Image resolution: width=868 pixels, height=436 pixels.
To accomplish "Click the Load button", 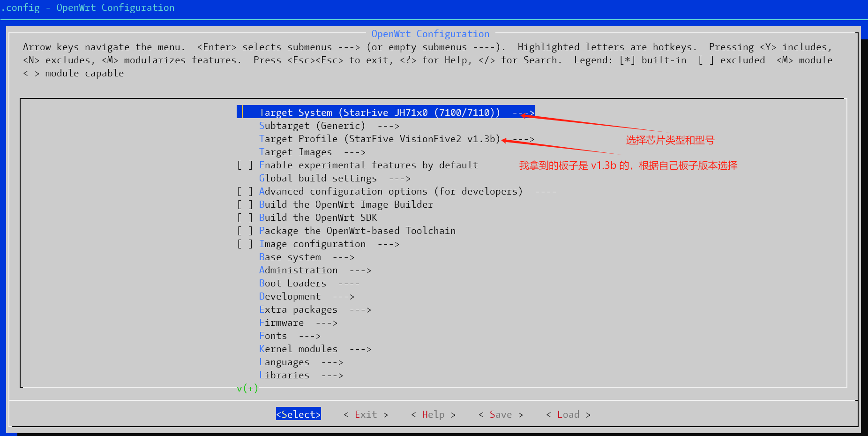I will click(568, 414).
